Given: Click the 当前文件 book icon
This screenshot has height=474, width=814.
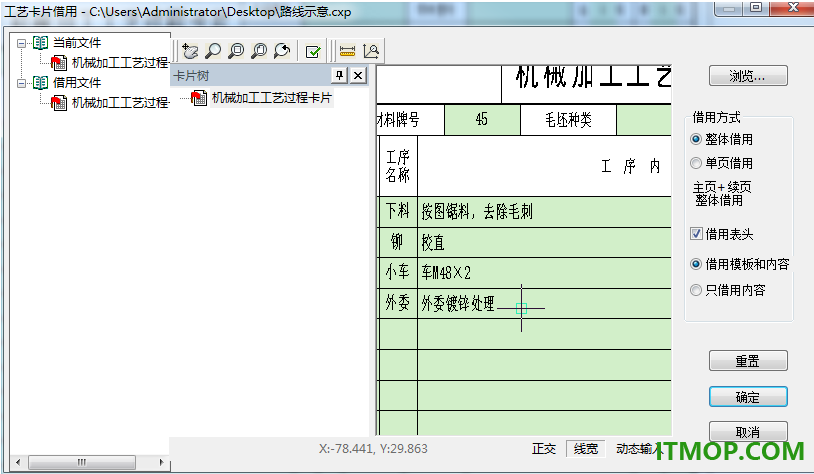Looking at the screenshot, I should tap(40, 43).
